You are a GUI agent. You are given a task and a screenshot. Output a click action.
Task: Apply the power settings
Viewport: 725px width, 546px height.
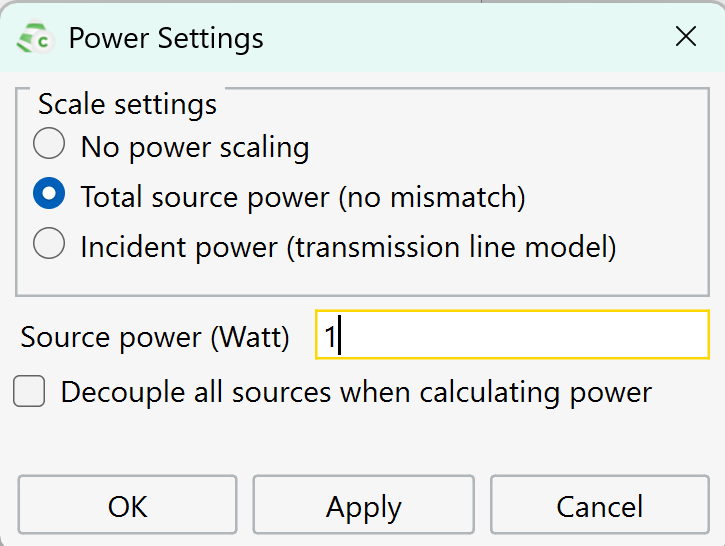(364, 505)
